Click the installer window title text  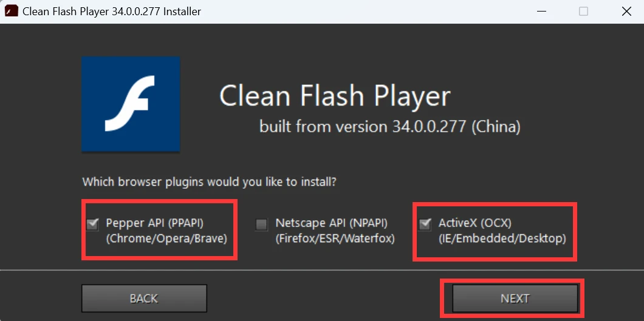pyautogui.click(x=112, y=12)
